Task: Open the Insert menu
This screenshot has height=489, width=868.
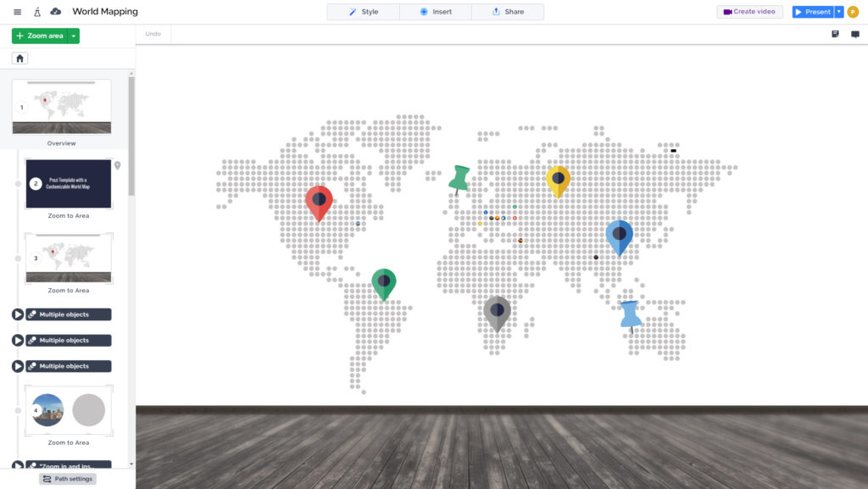Action: pos(436,12)
